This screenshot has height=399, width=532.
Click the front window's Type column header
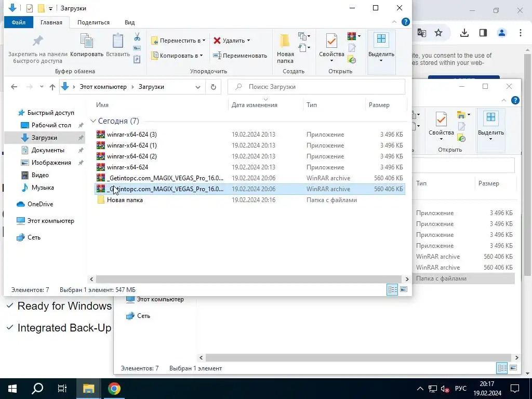312,105
